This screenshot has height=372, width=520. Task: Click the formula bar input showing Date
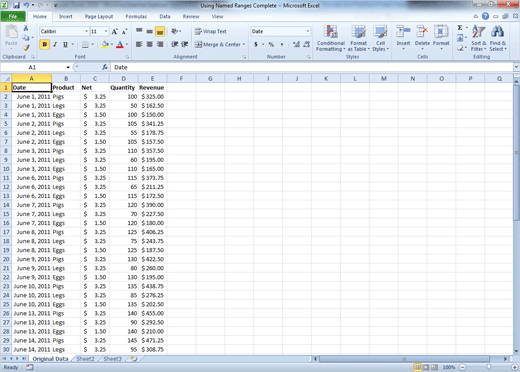tap(312, 67)
